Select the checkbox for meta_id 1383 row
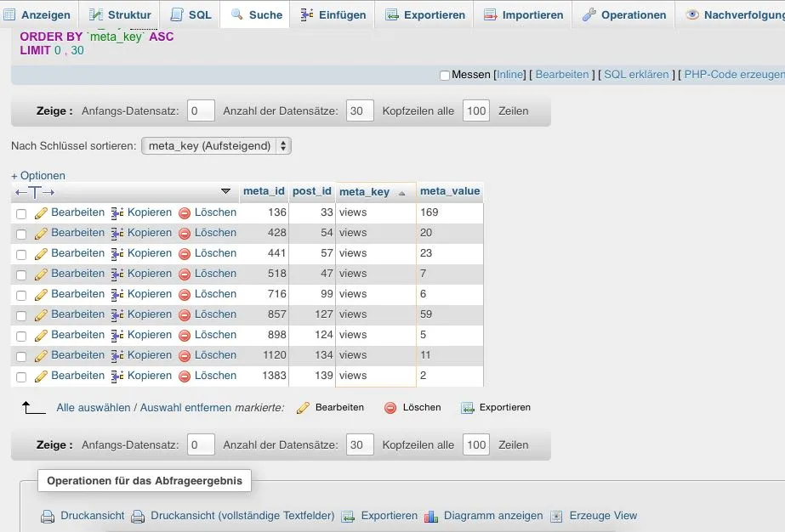This screenshot has width=785, height=532. [x=21, y=376]
